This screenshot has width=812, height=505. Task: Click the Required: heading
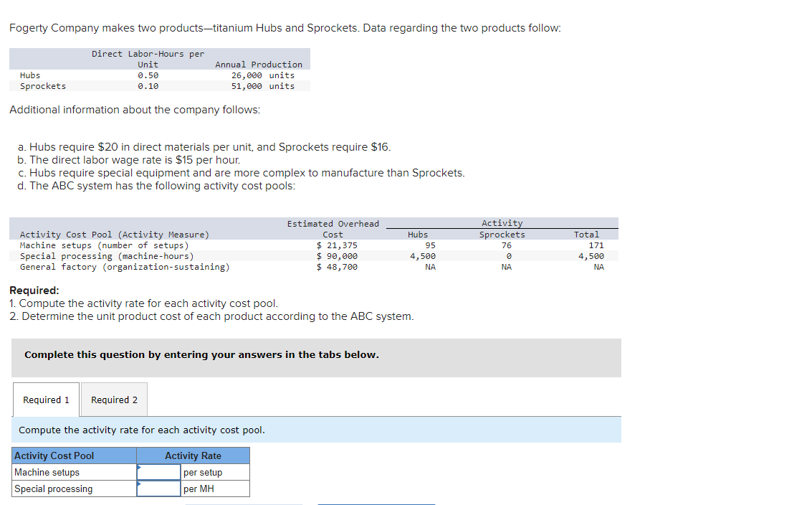pos(34,291)
